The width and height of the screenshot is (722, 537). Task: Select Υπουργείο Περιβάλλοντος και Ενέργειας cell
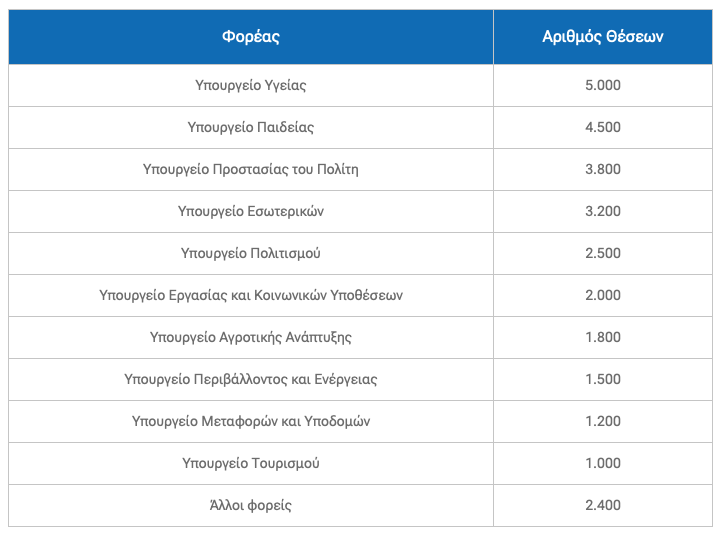tap(250, 379)
